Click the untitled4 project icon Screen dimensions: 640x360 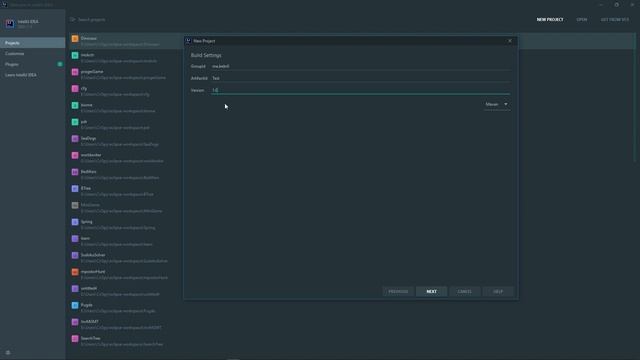(x=75, y=289)
